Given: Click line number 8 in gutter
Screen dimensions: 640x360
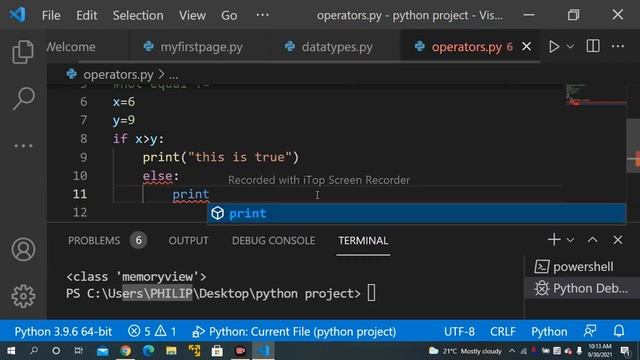Looking at the screenshot, I should click(83, 139).
